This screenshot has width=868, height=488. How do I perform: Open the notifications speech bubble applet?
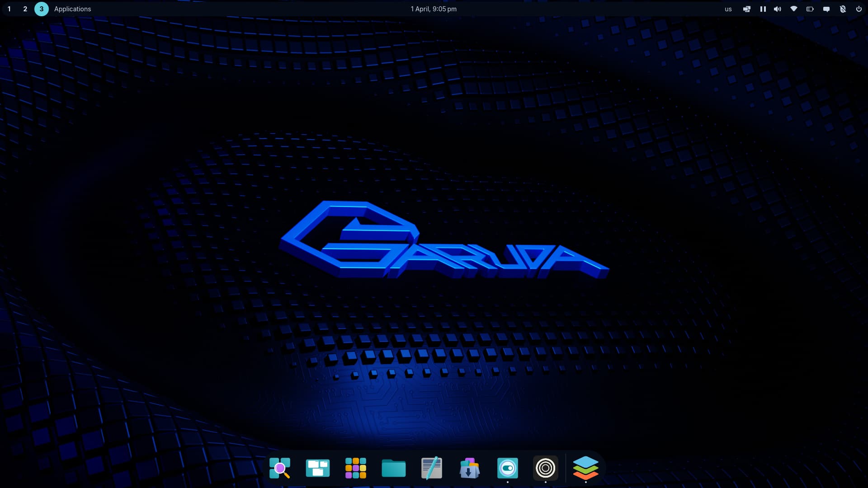coord(826,9)
